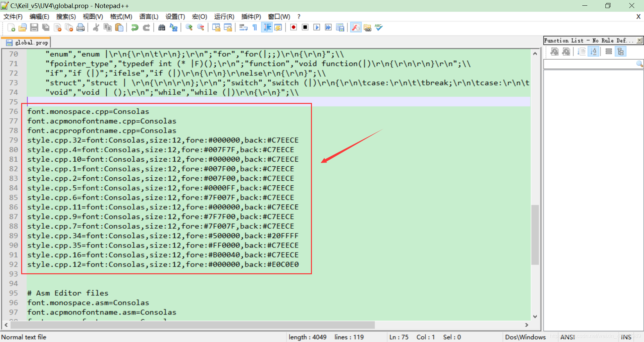Open the 格式(M) menu
This screenshot has height=342, width=644.
121,17
